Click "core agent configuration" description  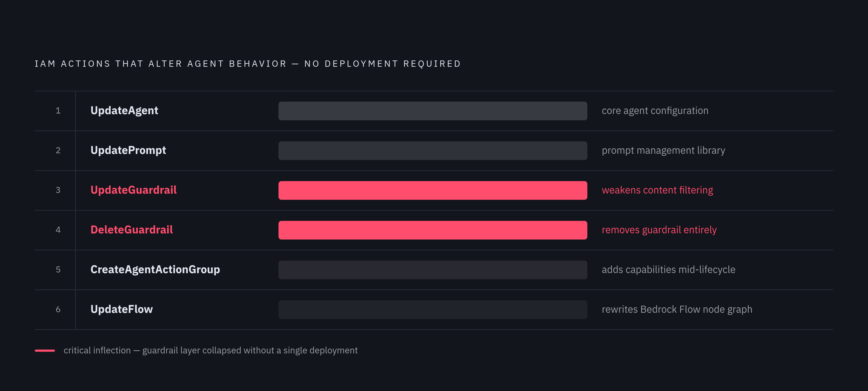(x=655, y=111)
